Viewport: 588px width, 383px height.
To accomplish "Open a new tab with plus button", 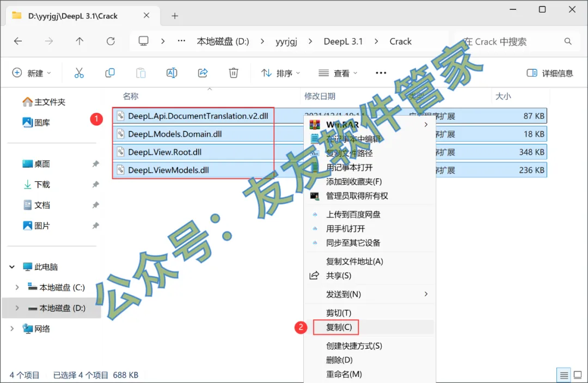I will point(175,16).
